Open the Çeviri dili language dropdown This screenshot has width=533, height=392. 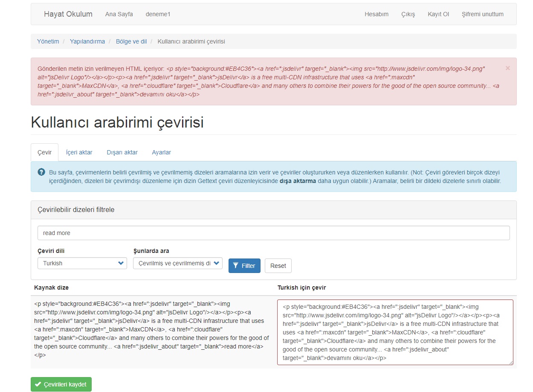82,263
